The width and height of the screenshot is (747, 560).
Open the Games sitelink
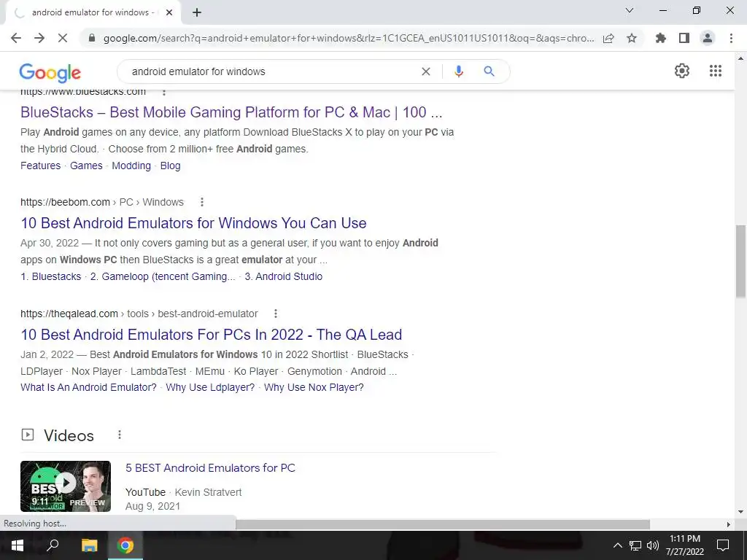(86, 166)
